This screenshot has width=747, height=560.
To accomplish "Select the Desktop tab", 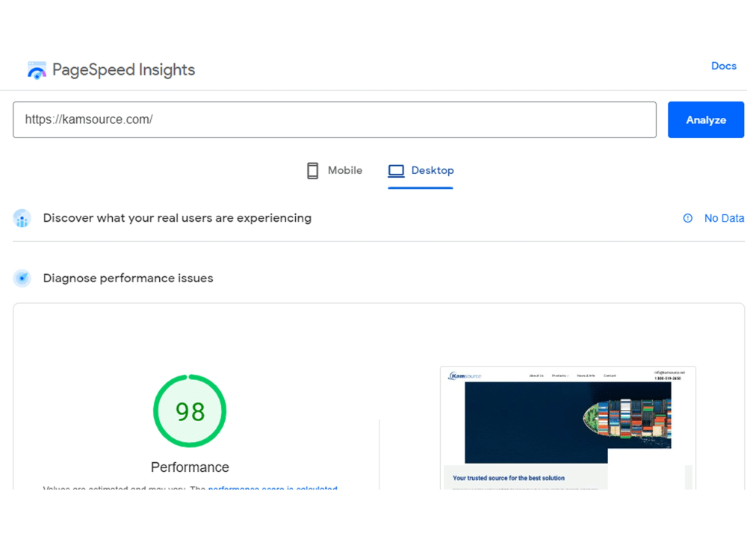I will pyautogui.click(x=420, y=170).
